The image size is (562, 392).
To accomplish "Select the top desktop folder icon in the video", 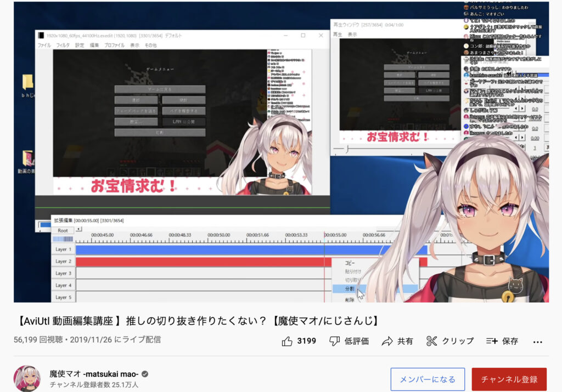I will [27, 82].
